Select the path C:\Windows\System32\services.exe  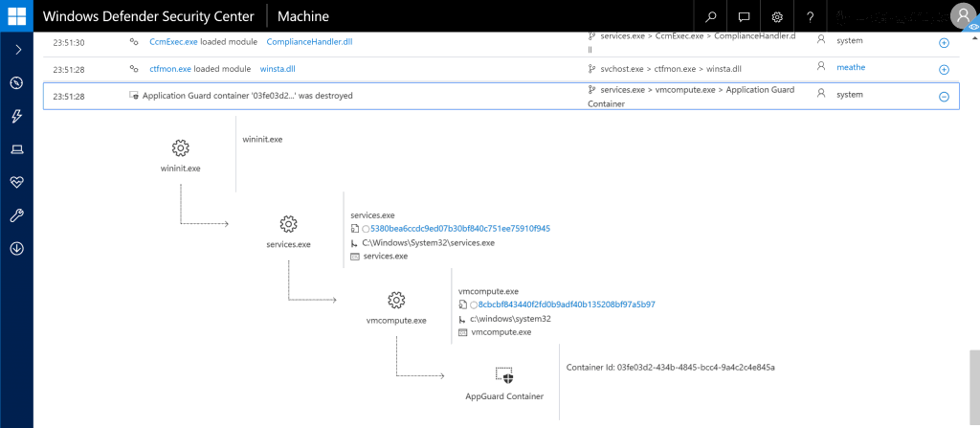(x=428, y=243)
